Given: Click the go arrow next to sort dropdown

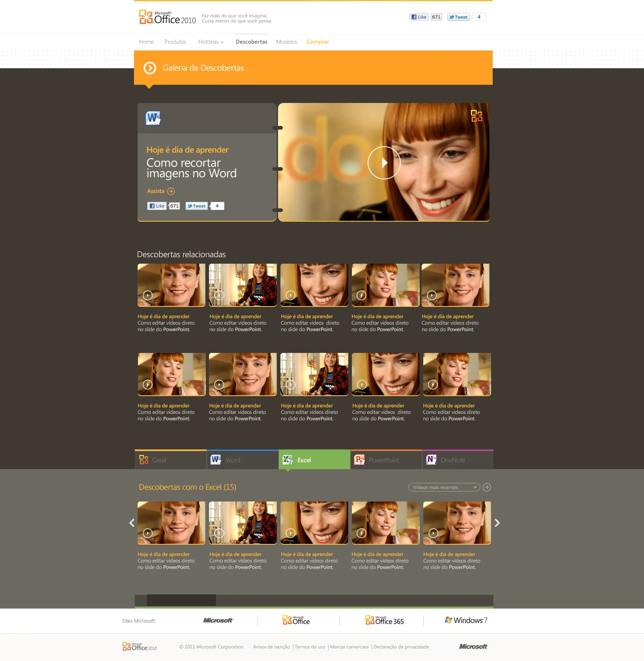Looking at the screenshot, I should [x=487, y=487].
